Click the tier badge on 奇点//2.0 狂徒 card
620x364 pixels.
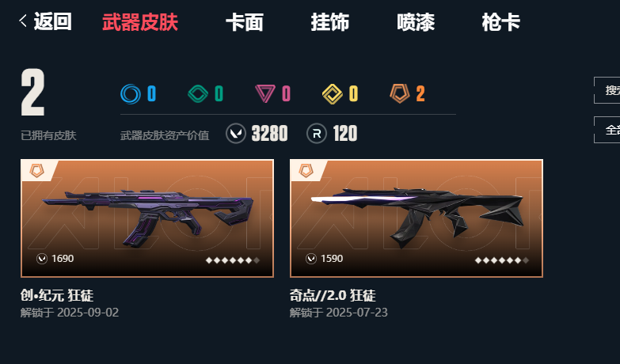click(x=306, y=171)
